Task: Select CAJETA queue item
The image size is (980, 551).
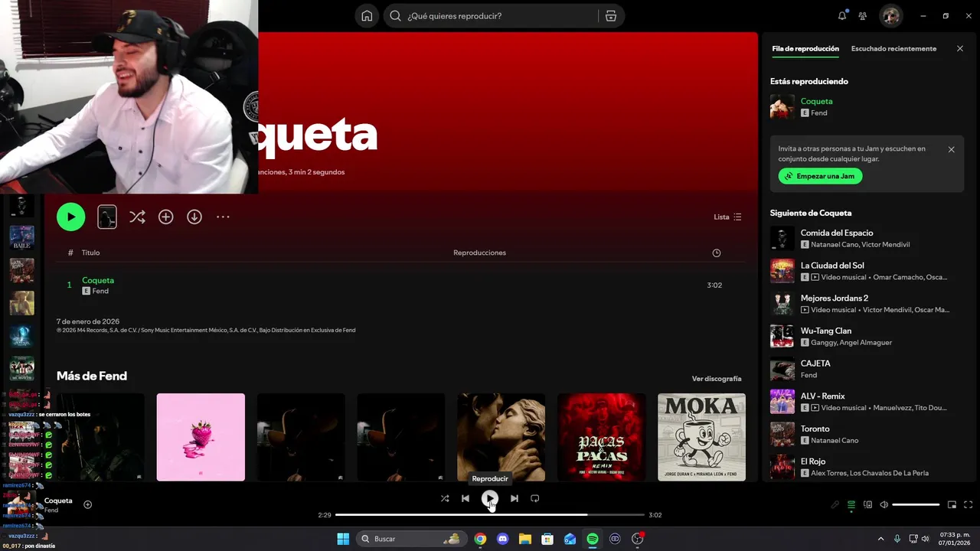Action: [x=867, y=369]
